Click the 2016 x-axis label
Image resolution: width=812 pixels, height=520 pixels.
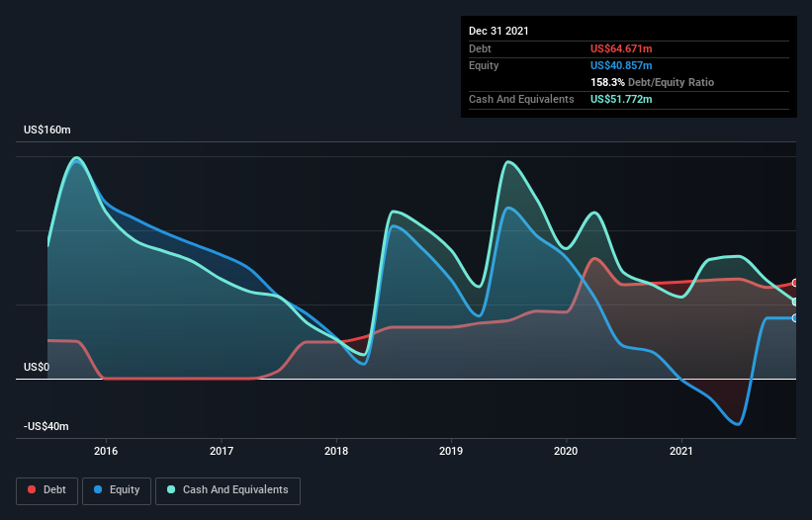pos(106,451)
